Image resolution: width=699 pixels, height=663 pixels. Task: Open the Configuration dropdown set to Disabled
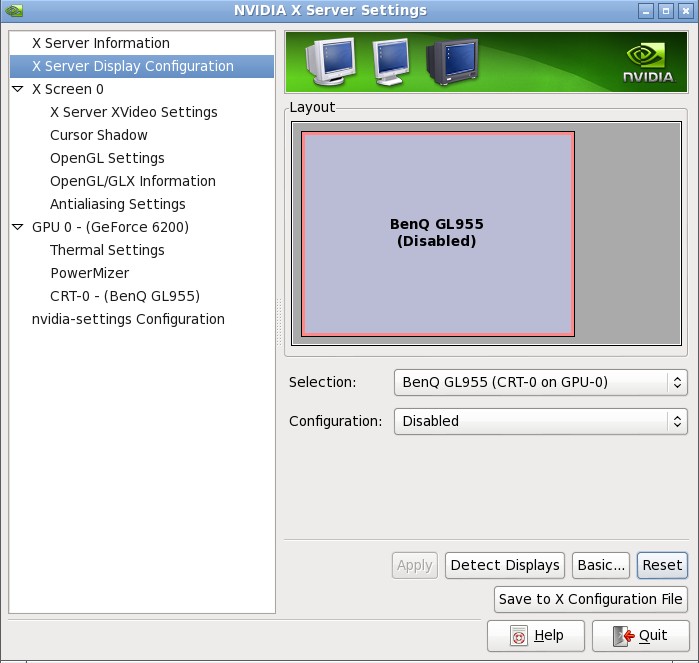pos(540,421)
